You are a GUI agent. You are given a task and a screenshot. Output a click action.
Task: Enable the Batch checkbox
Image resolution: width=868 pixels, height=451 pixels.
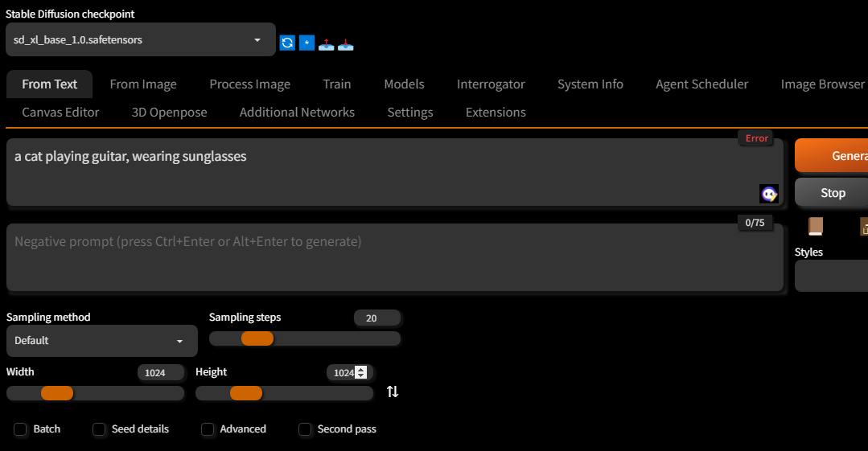[21, 429]
